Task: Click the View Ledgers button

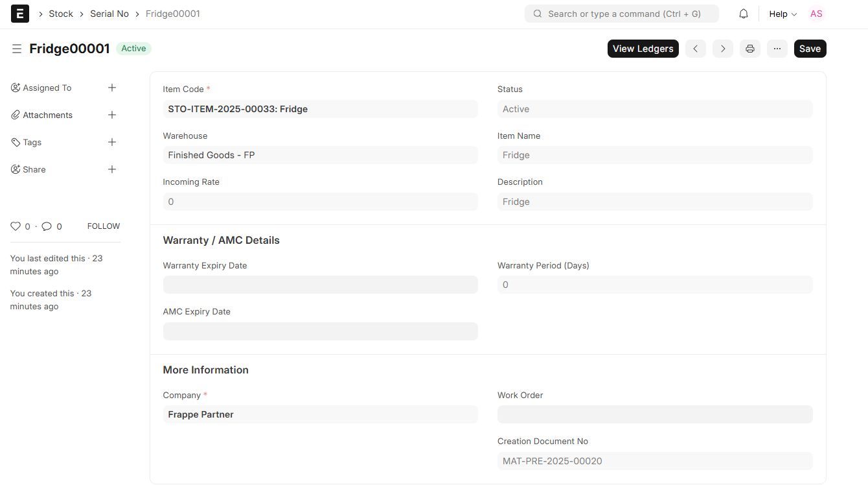Action: [x=643, y=49]
